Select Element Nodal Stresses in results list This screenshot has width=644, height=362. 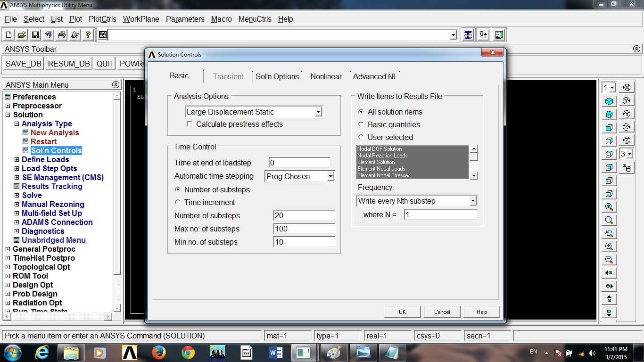(413, 175)
